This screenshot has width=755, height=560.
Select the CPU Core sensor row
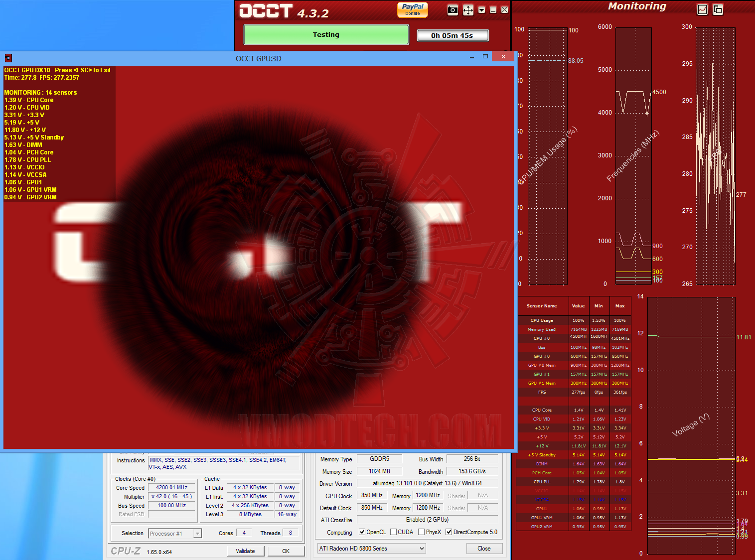pyautogui.click(x=574, y=410)
